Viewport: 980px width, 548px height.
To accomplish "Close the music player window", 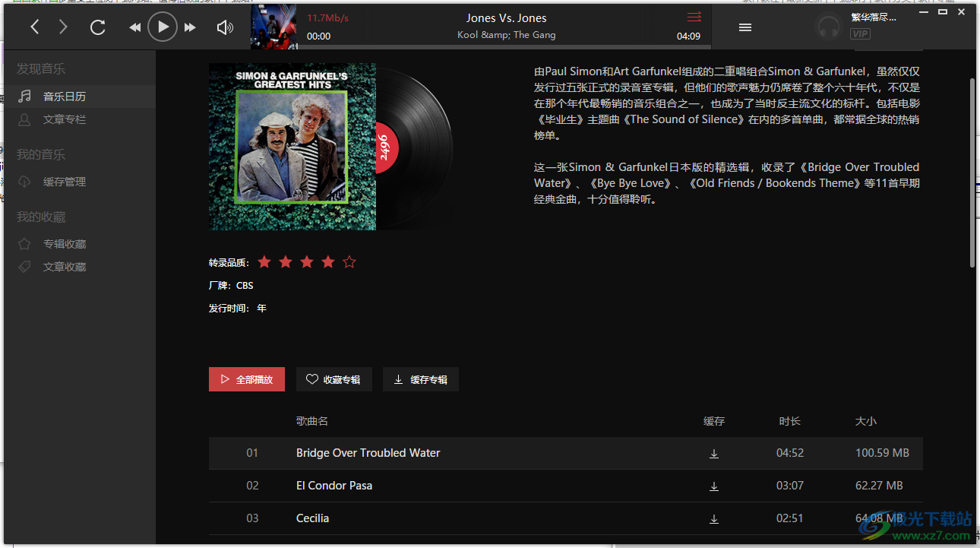I will (962, 11).
